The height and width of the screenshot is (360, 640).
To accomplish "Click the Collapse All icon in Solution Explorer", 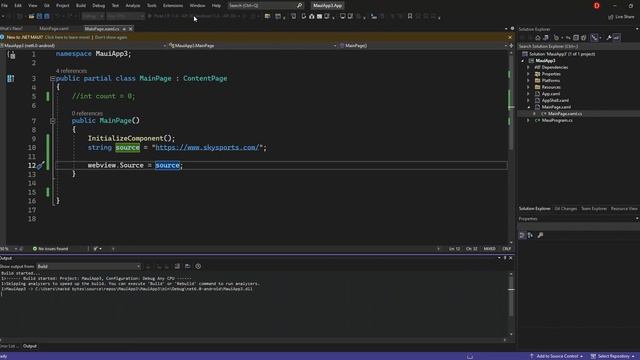I will click(576, 38).
